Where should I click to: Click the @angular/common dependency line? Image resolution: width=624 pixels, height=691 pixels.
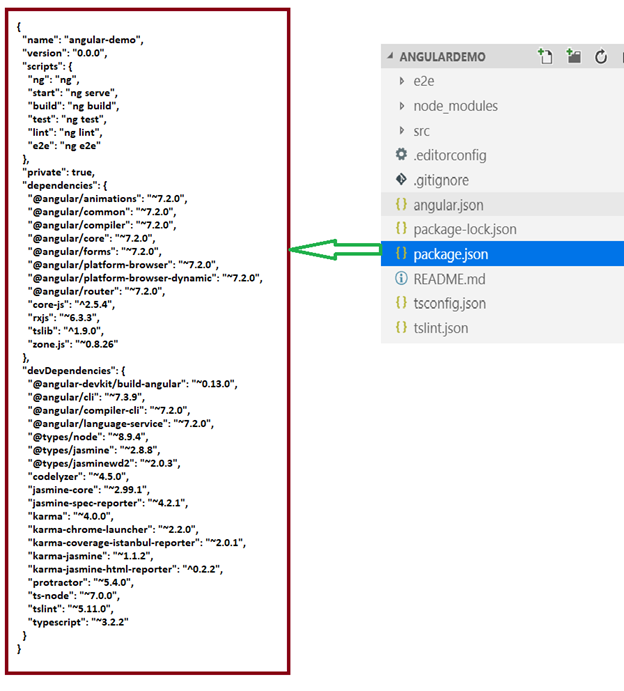tap(102, 212)
